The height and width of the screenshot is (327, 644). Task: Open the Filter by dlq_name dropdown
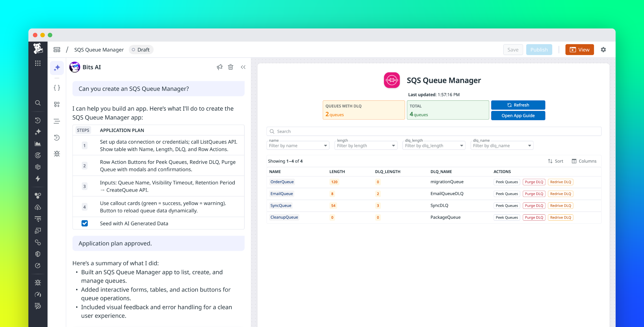coord(501,145)
